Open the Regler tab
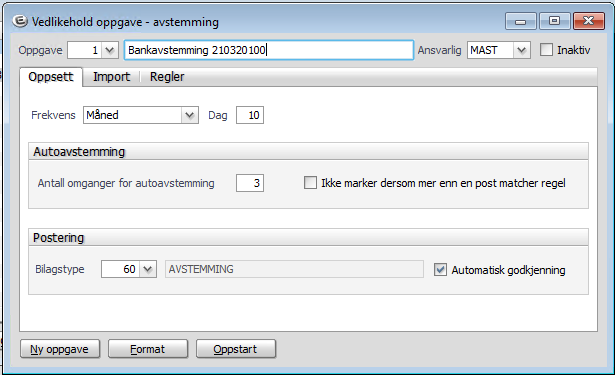Viewport: 615px width, 375px height. click(167, 76)
